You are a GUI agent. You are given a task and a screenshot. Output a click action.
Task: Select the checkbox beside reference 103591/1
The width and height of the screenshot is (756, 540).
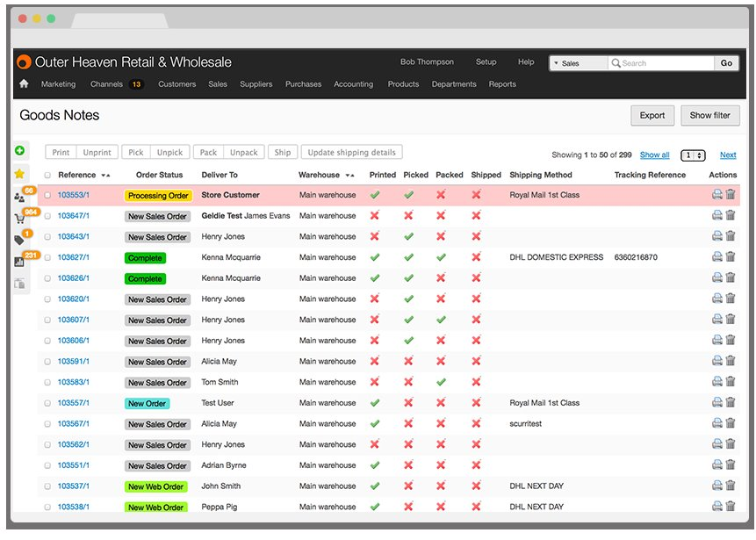(47, 362)
